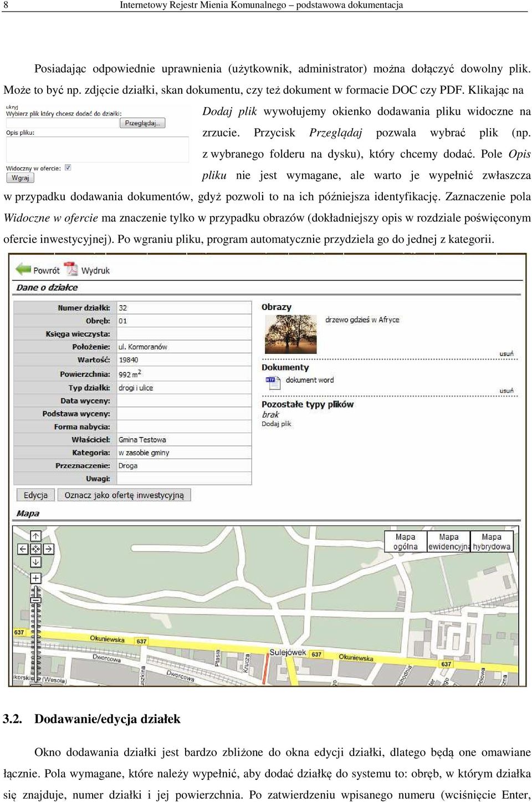Click the drogi i ulice parcel type value

(136, 388)
